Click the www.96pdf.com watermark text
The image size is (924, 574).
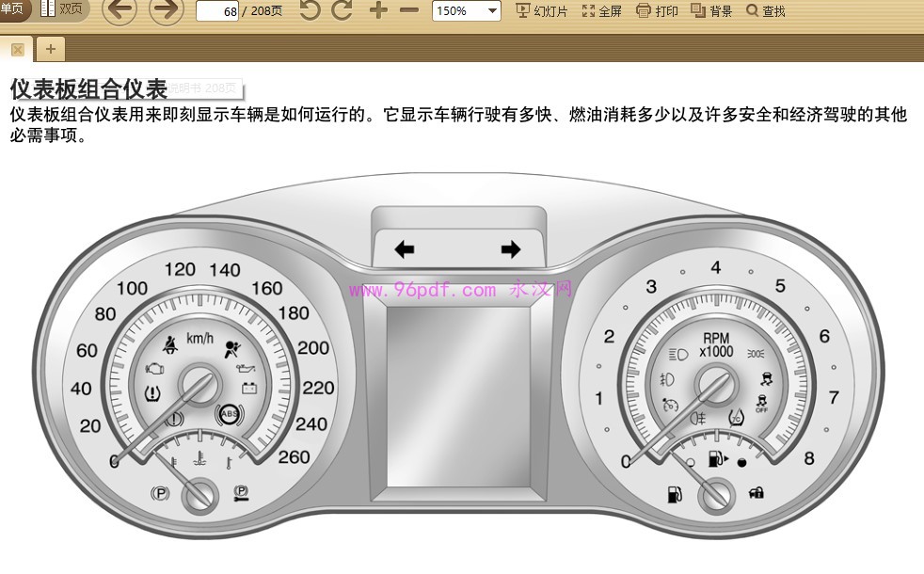click(422, 290)
